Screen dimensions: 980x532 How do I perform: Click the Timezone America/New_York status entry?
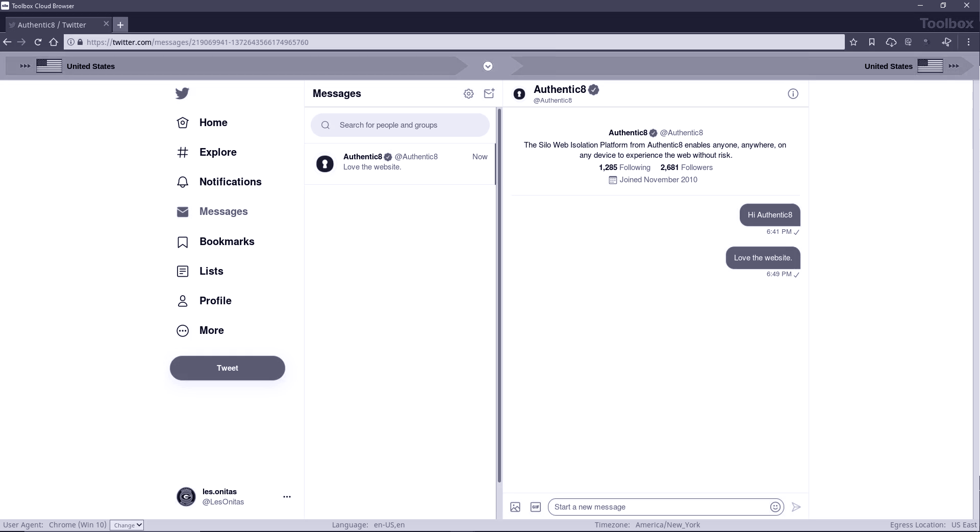(x=647, y=525)
